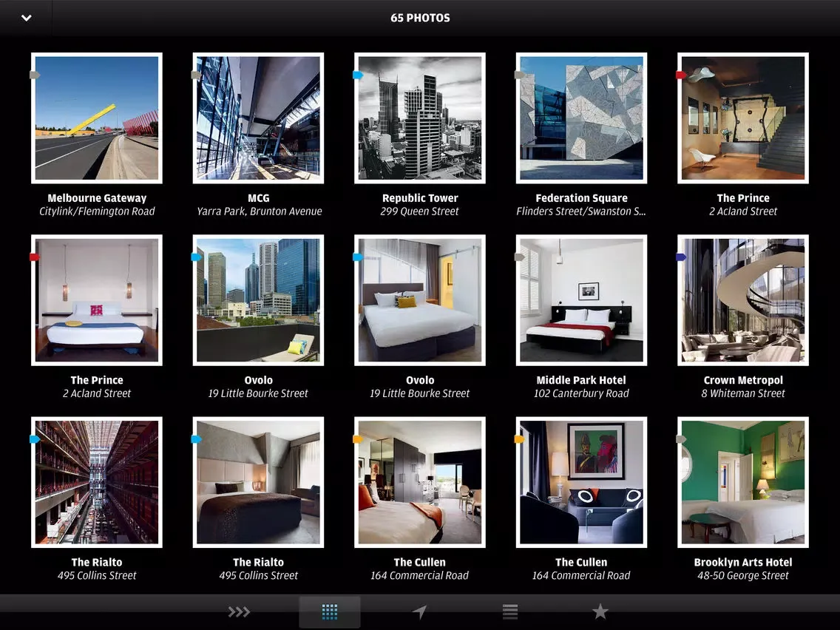Click the orange tag on Cullen sofa photo
Image resolution: width=840 pixels, height=630 pixels.
point(519,439)
